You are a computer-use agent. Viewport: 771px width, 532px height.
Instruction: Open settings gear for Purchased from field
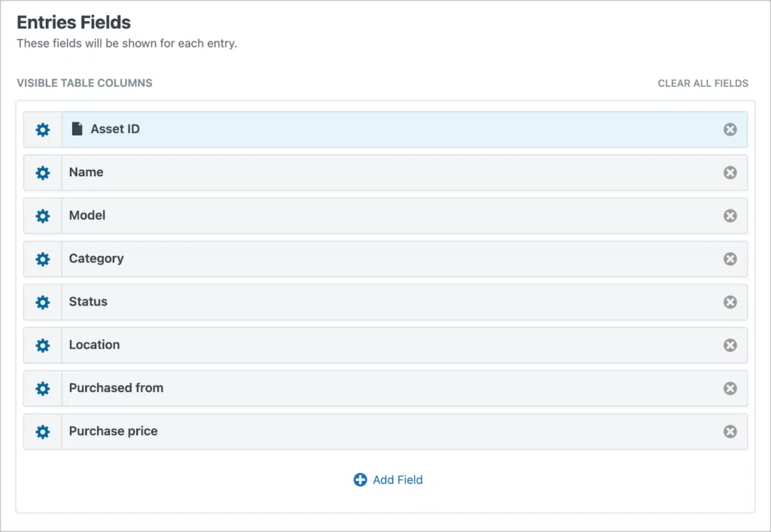pyautogui.click(x=43, y=388)
